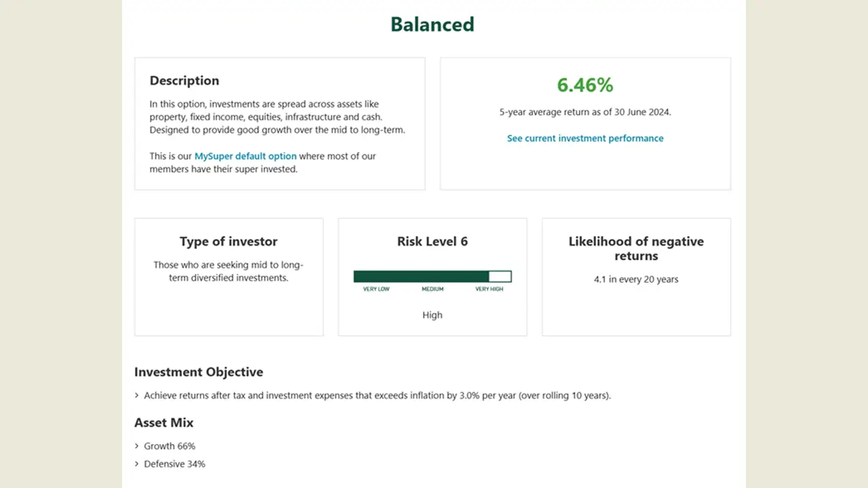Viewport: 868px width, 488px height.
Task: Click the chevron before the investment objective text
Action: tap(137, 395)
